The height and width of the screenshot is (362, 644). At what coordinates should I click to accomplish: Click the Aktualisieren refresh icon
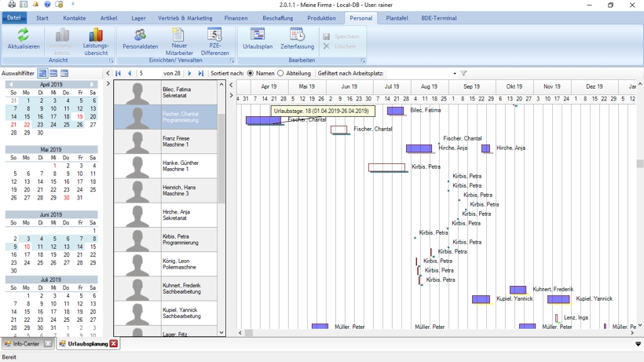pos(23,35)
